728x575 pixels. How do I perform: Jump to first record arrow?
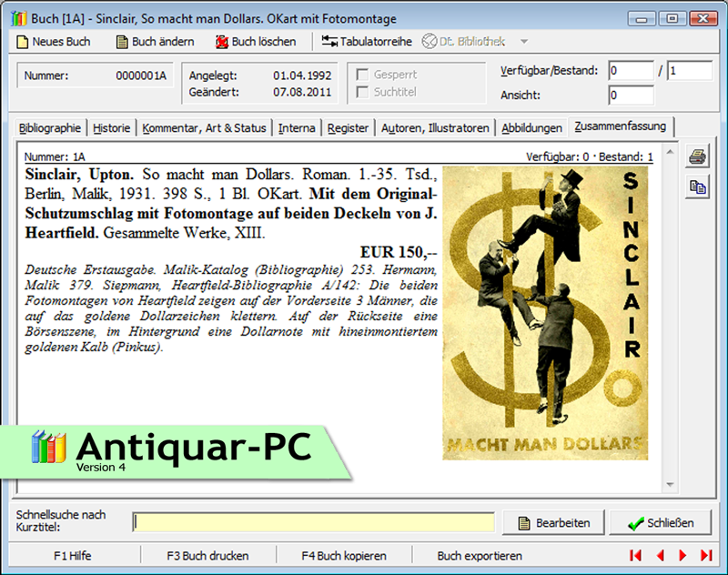coord(635,555)
